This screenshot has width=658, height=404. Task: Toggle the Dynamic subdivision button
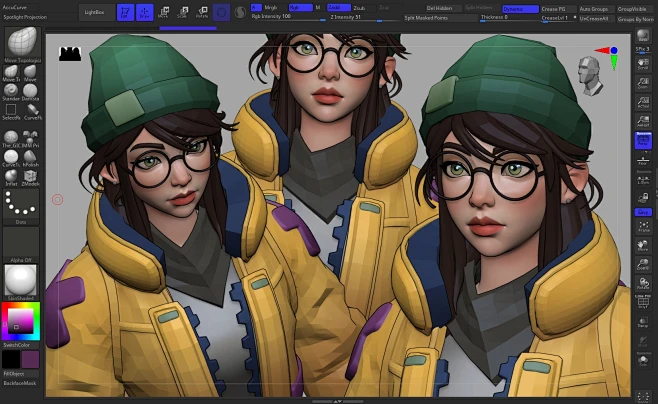[x=520, y=9]
